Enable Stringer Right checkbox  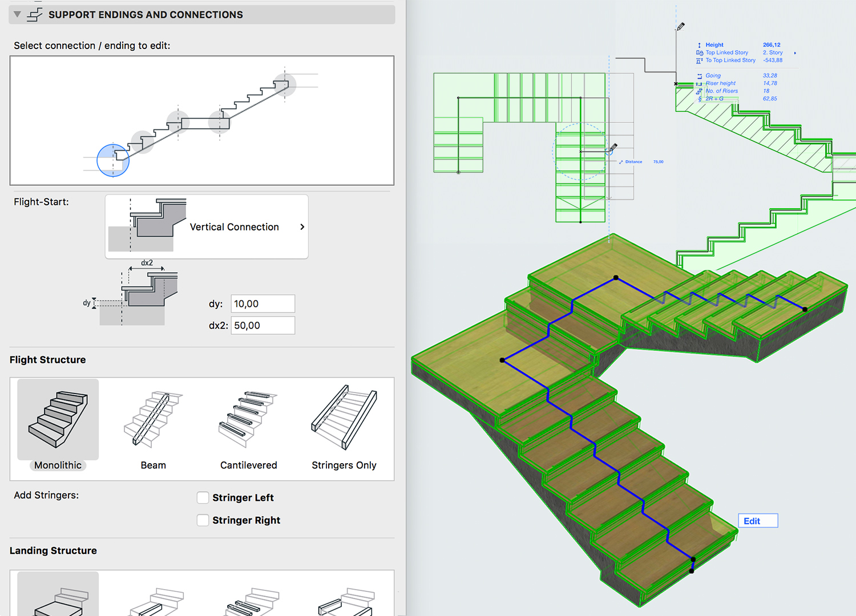tap(203, 520)
